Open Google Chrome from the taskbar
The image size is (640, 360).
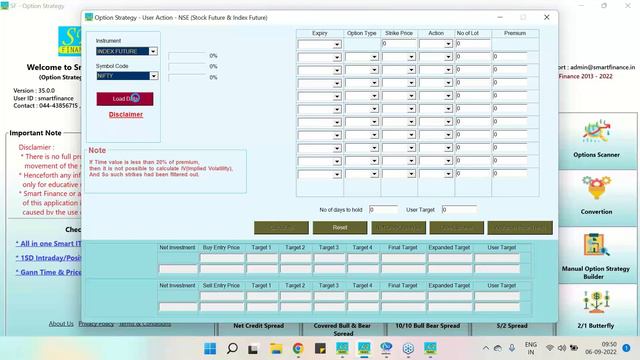(298, 349)
